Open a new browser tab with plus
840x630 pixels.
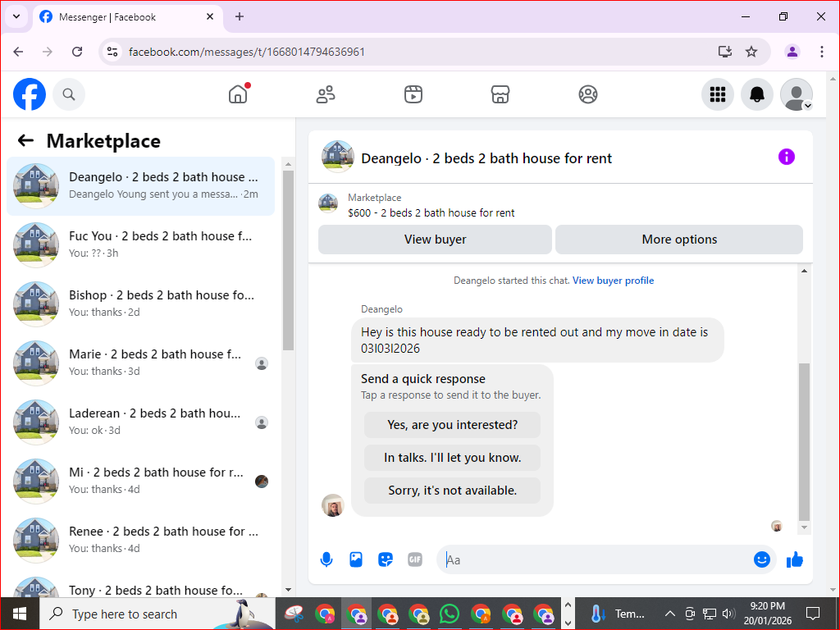tap(240, 16)
